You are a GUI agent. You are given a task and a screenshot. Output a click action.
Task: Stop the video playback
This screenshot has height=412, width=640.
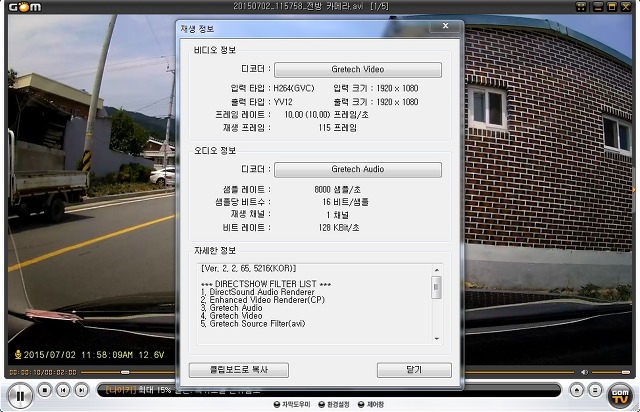click(44, 390)
